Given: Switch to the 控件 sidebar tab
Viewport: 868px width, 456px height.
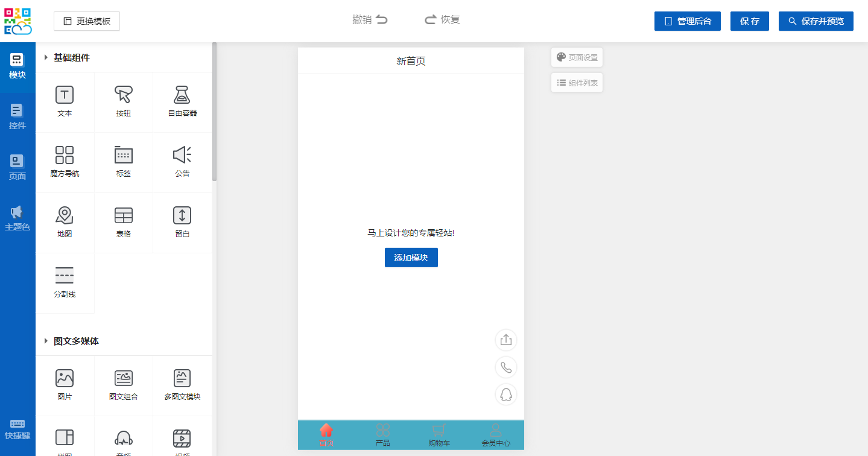Looking at the screenshot, I should [17, 117].
